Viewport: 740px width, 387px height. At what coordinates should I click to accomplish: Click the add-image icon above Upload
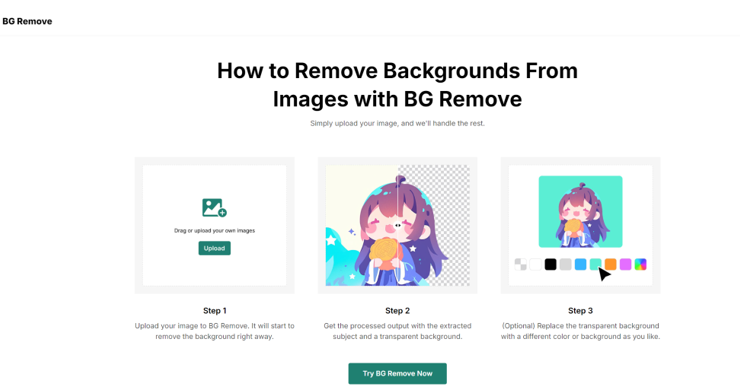pos(214,208)
